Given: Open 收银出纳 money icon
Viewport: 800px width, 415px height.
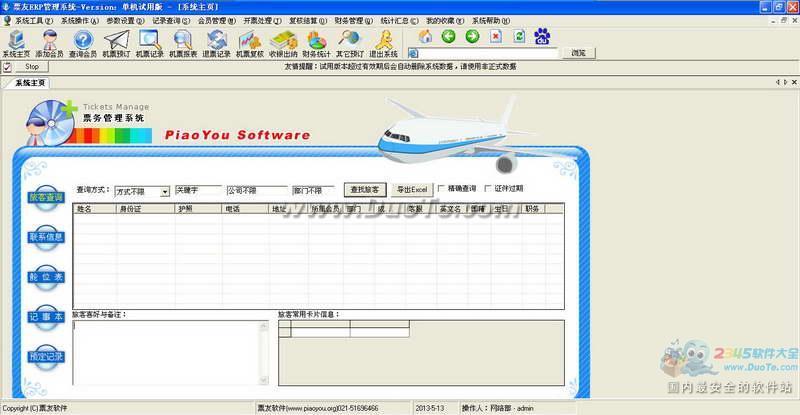Looking at the screenshot, I should [283, 43].
